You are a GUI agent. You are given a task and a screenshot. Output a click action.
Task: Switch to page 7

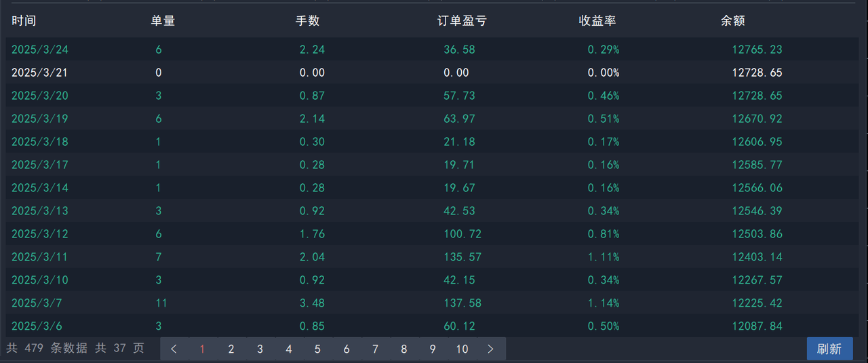pyautogui.click(x=375, y=349)
